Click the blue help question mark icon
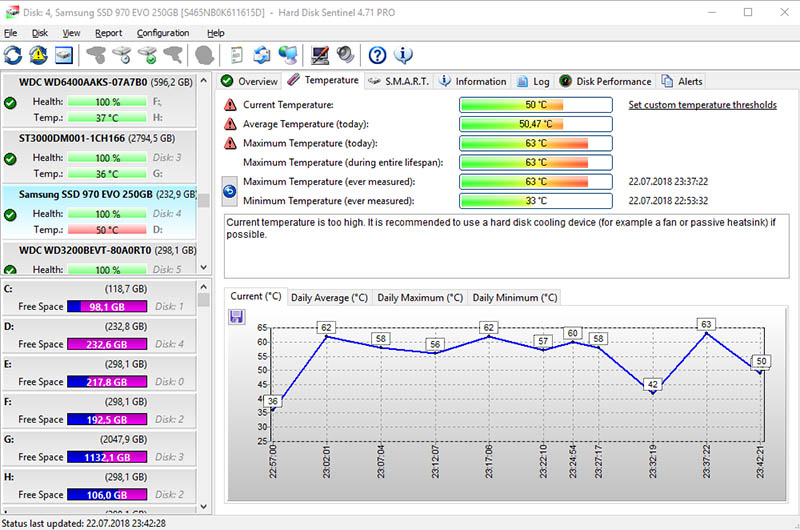 click(x=377, y=54)
